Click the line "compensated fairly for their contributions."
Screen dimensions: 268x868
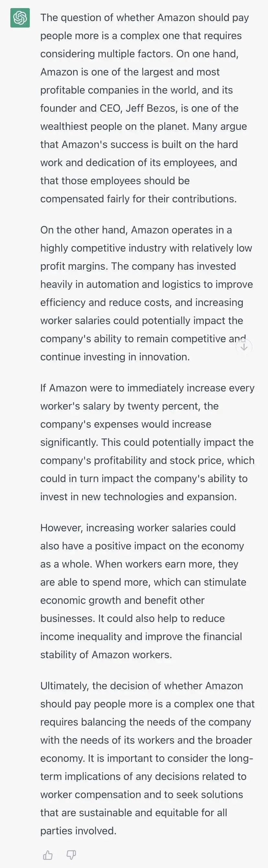139,199
